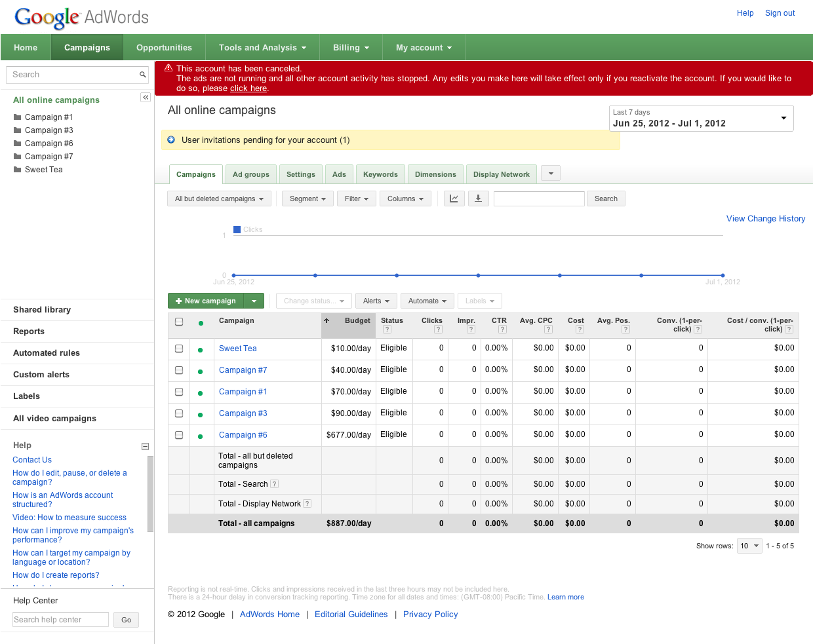Image resolution: width=813 pixels, height=644 pixels.
Task: Click the warning icon in canceled banner
Action: pyautogui.click(x=169, y=68)
